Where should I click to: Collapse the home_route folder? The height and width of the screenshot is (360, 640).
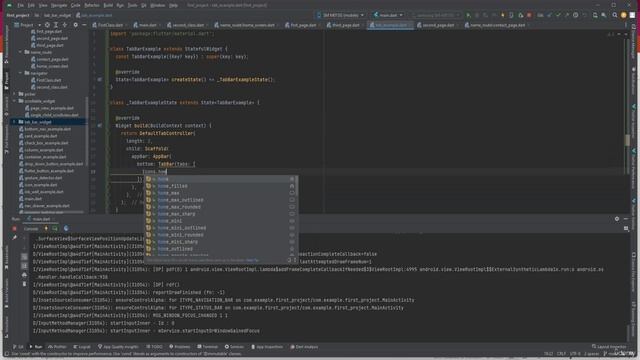coord(20,52)
